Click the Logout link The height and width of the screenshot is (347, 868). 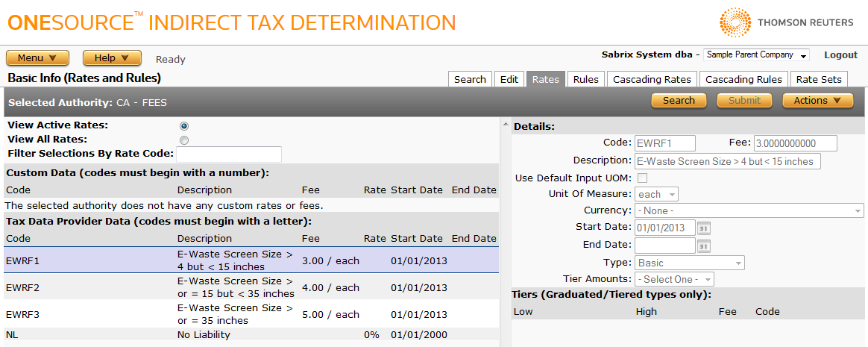(840, 55)
